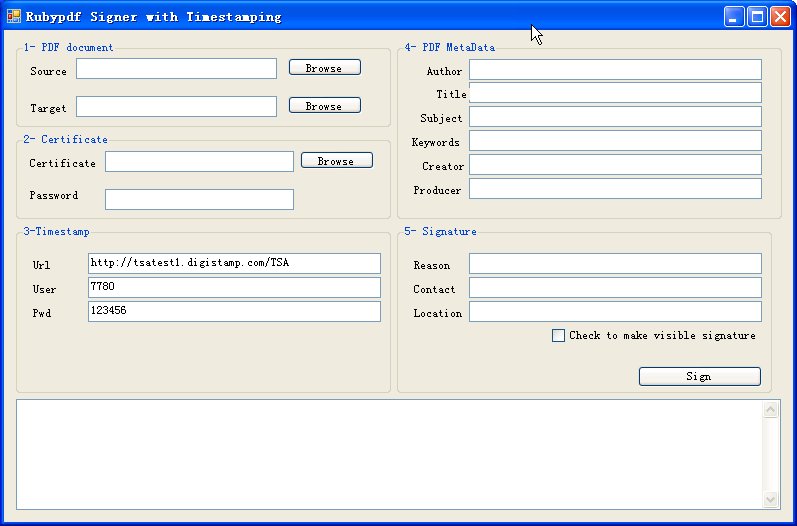Screen dimensions: 797x526
Task: Select the Timestamp User field
Action: [234, 288]
